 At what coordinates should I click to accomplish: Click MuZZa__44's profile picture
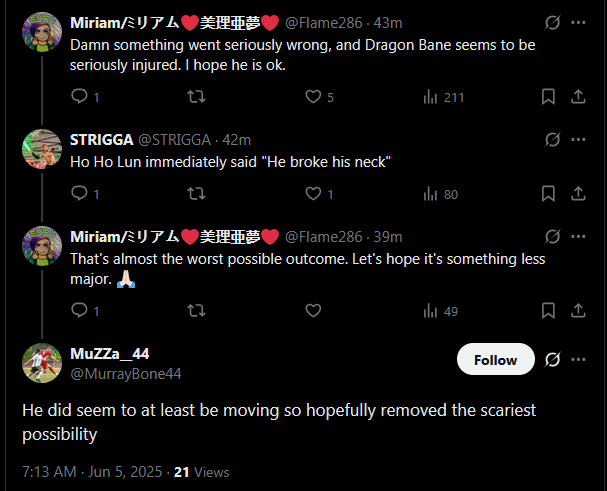tap(42, 363)
